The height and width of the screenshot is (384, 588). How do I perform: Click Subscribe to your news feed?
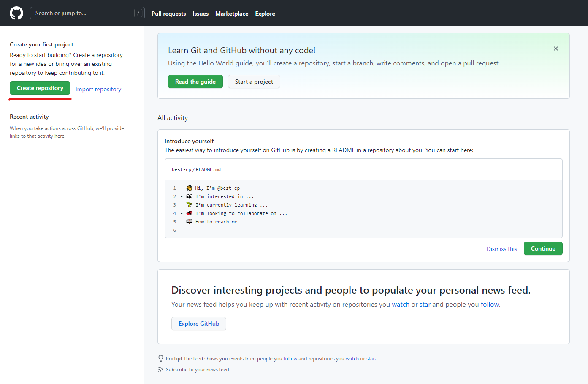tap(197, 370)
